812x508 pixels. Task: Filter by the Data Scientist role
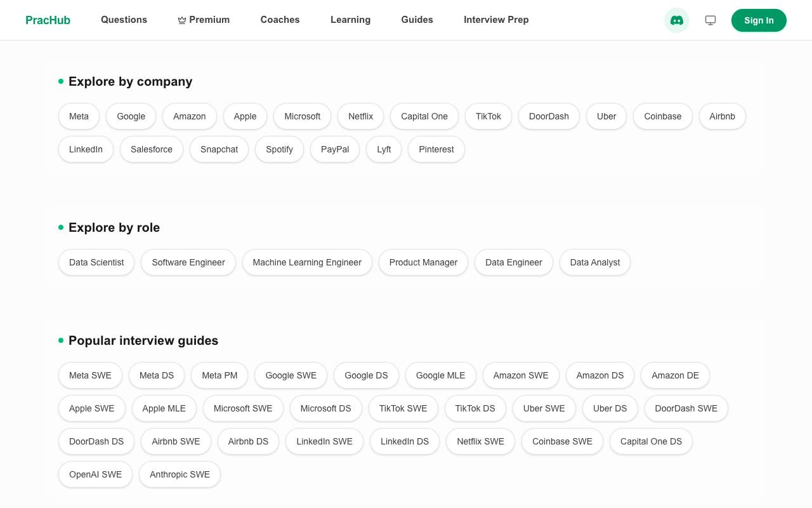[x=96, y=262]
